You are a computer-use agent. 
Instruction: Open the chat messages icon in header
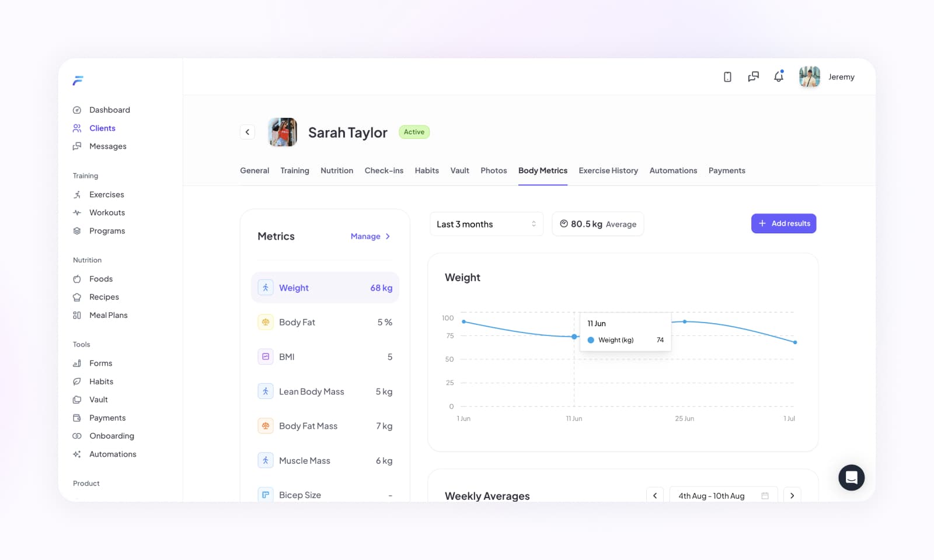click(x=753, y=77)
